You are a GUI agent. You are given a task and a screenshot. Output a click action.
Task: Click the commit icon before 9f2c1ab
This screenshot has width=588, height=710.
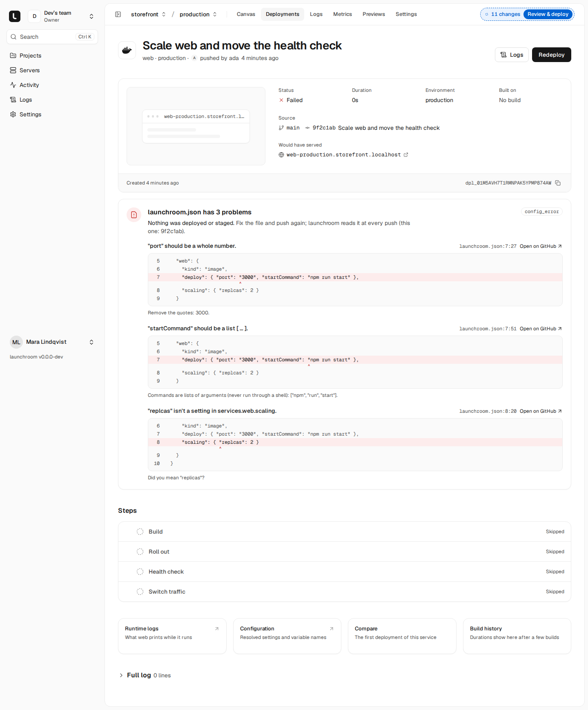pyautogui.click(x=307, y=128)
